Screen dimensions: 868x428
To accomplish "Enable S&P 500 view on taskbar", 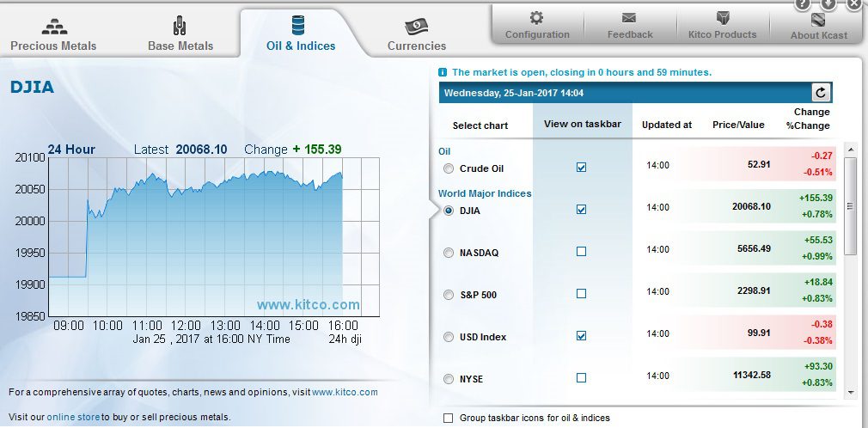I will 581,293.
